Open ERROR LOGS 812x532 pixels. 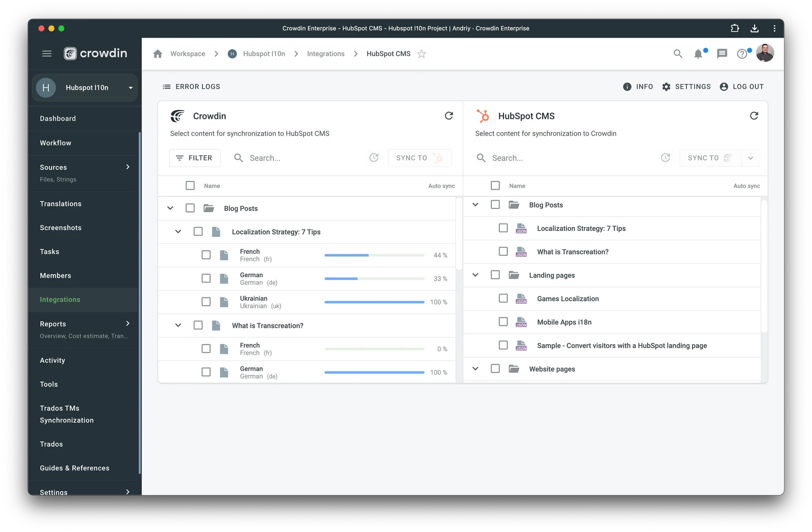(x=191, y=87)
